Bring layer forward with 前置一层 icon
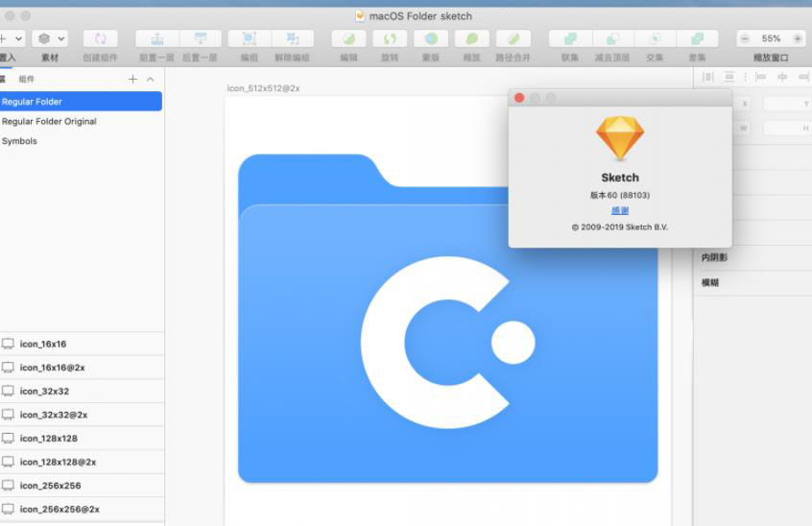Viewport: 812px width, 526px height. (x=157, y=38)
